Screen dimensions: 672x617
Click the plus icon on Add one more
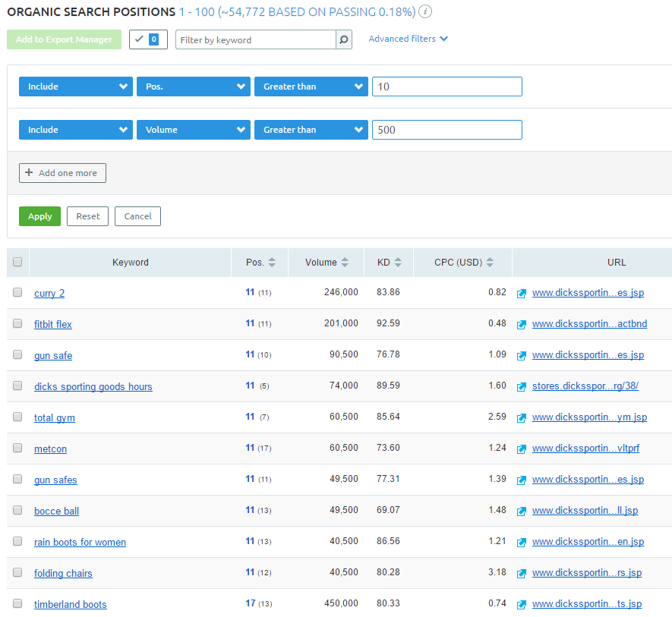(x=30, y=173)
